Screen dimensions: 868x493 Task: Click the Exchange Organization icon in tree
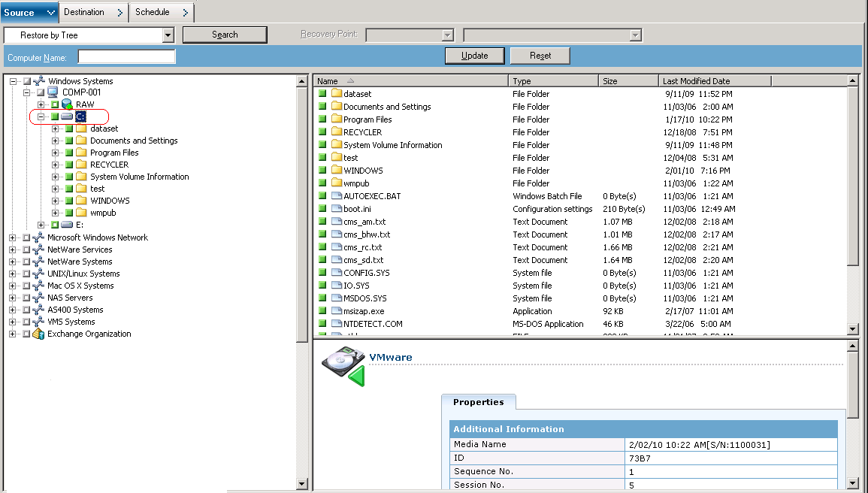[38, 333]
